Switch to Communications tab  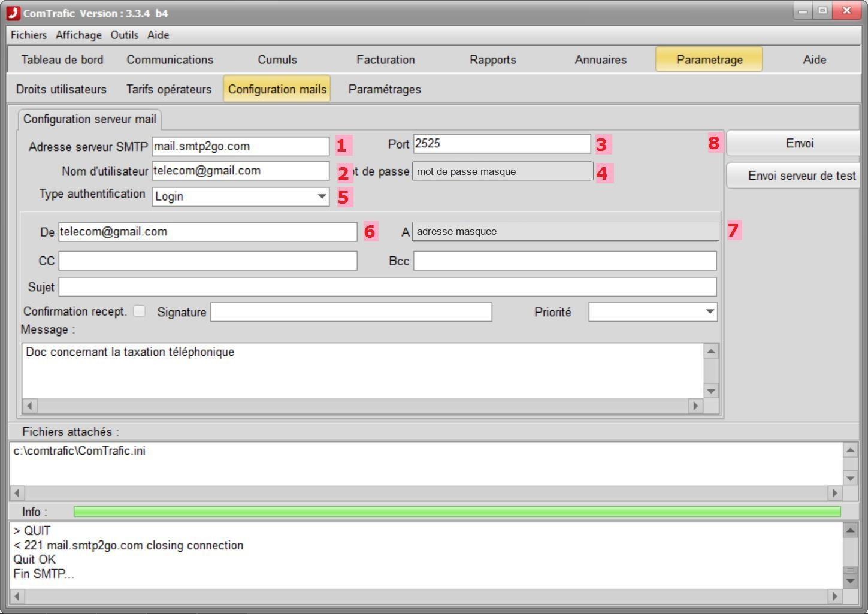pos(170,59)
